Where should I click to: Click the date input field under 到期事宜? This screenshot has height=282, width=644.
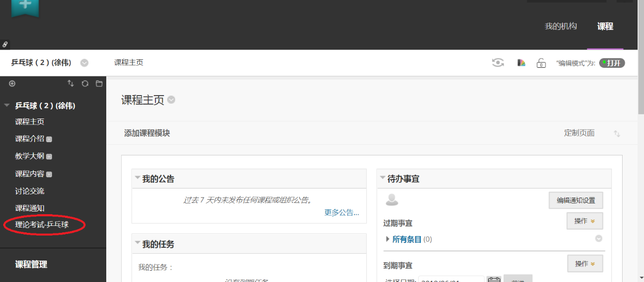click(450, 280)
